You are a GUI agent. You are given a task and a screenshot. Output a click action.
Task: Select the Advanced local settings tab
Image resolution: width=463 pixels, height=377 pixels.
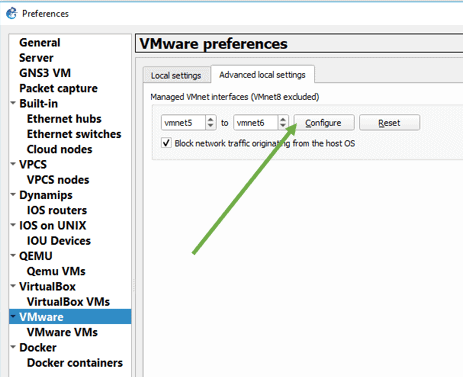click(262, 75)
